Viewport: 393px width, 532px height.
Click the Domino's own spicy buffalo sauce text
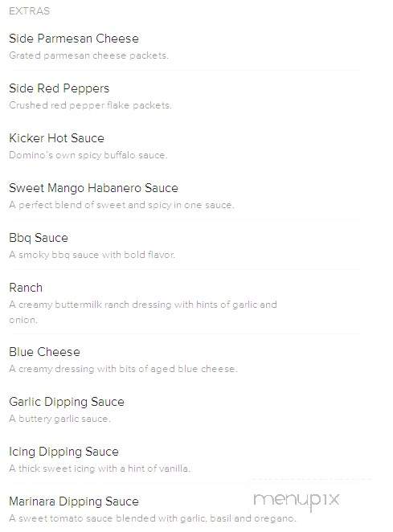(x=88, y=155)
